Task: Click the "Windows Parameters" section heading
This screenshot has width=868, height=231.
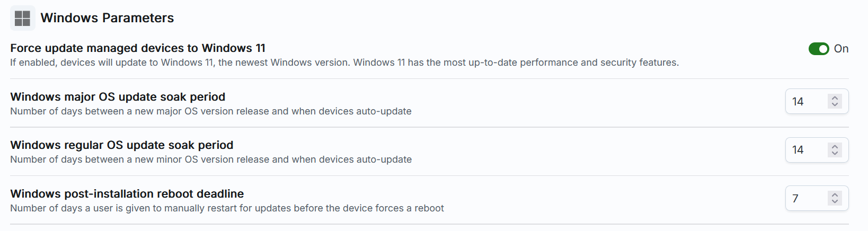Action: click(107, 18)
